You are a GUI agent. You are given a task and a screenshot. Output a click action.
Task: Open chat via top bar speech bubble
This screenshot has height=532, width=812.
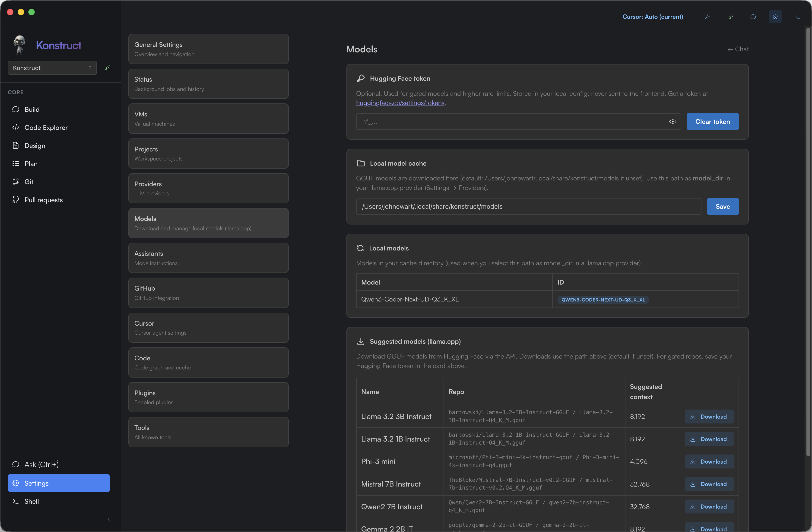[753, 17]
